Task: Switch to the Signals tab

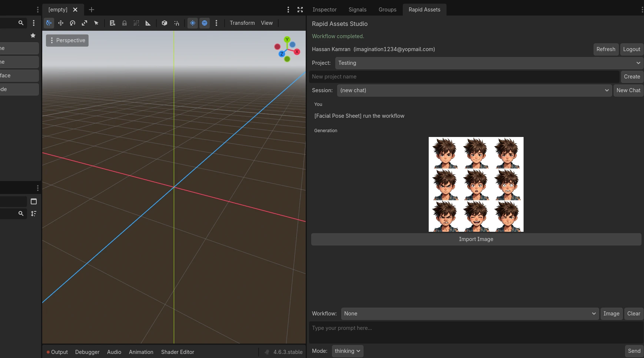Action: pos(358,10)
